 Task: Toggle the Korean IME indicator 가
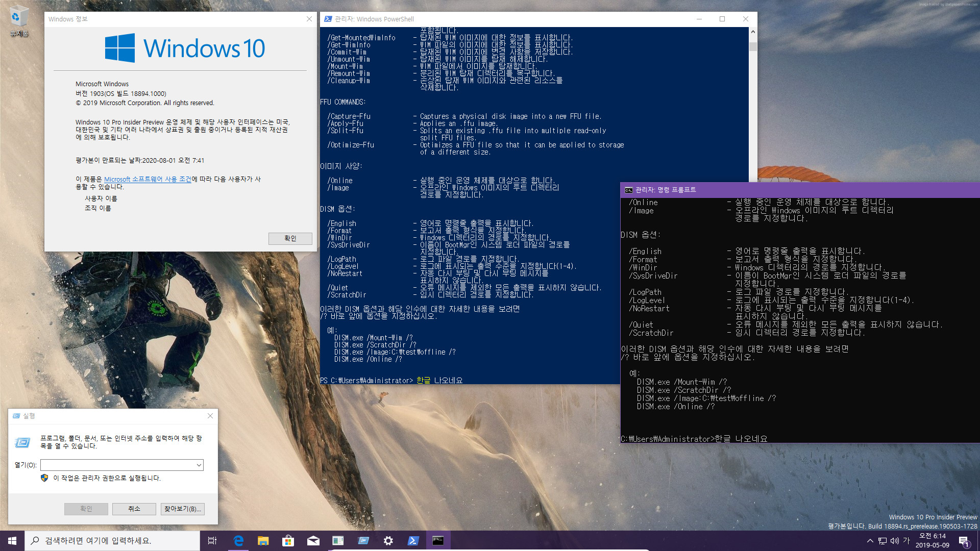coord(906,540)
